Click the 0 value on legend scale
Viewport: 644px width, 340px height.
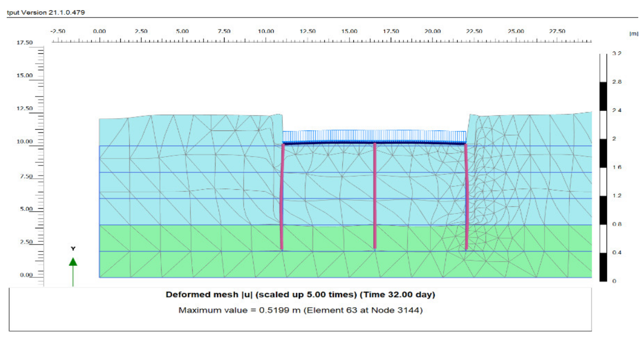click(614, 281)
